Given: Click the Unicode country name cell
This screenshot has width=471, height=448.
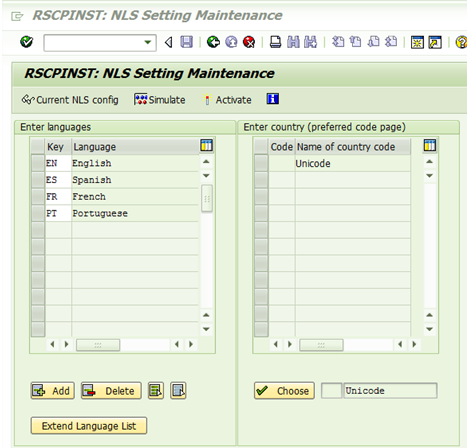Looking at the screenshot, I should 353,163.
